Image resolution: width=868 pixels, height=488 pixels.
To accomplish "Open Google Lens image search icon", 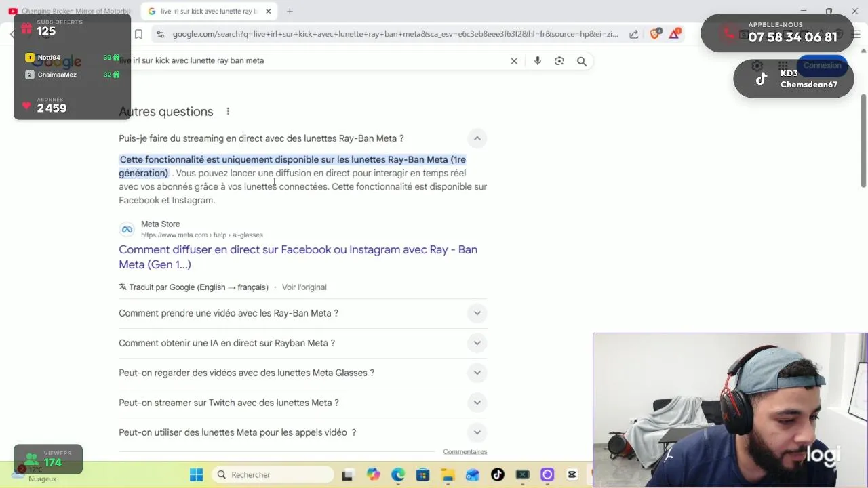I will (559, 61).
